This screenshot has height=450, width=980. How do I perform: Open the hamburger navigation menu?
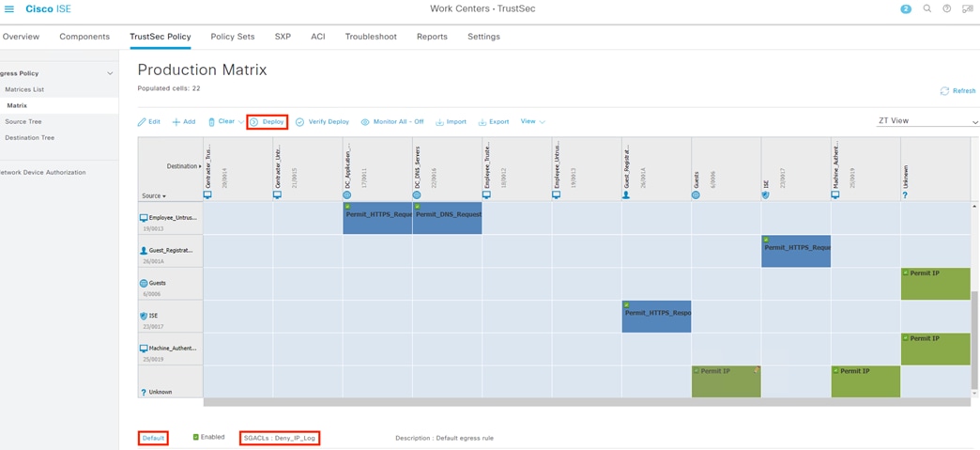coord(9,8)
